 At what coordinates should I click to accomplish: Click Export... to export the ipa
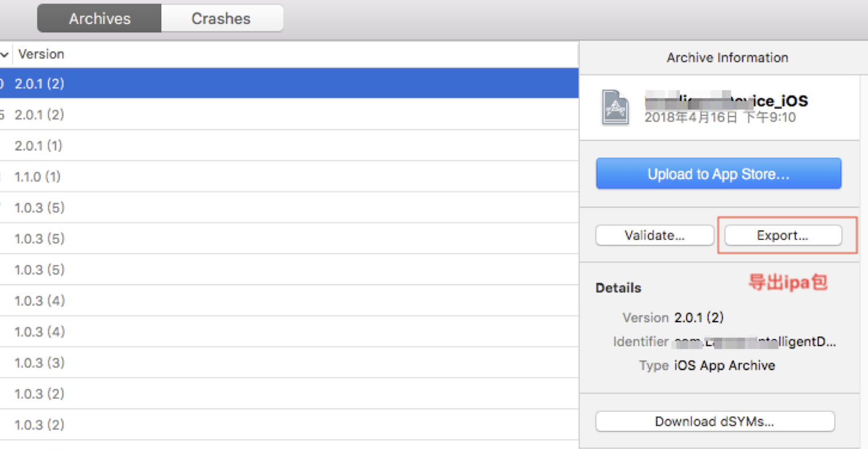(x=783, y=235)
